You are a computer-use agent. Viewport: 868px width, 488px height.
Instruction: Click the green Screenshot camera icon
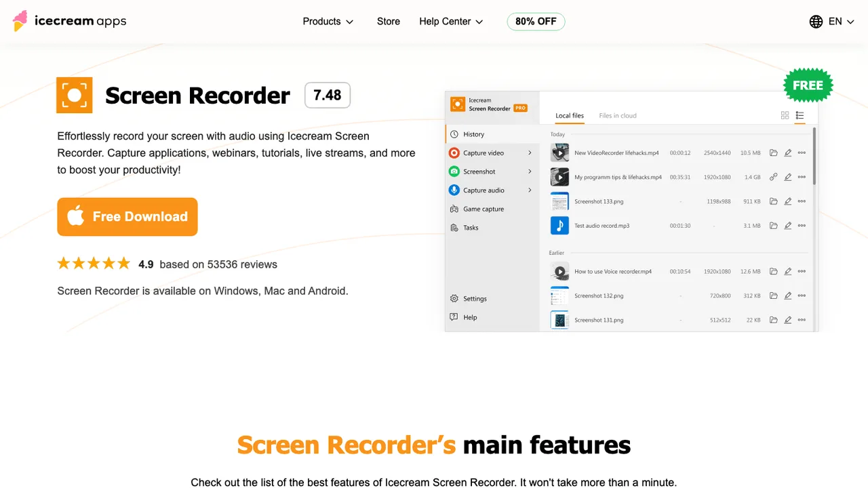tap(454, 171)
